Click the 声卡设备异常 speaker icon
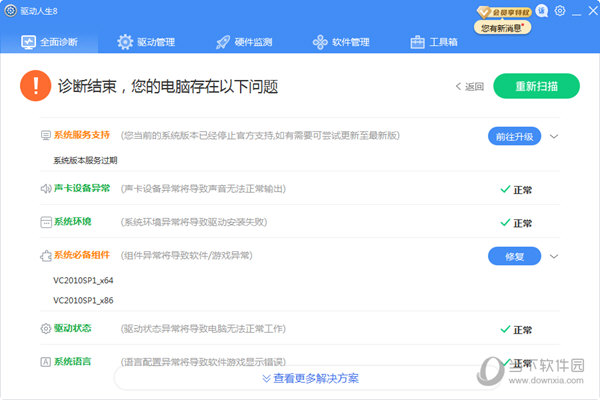600x400 pixels. [x=46, y=188]
